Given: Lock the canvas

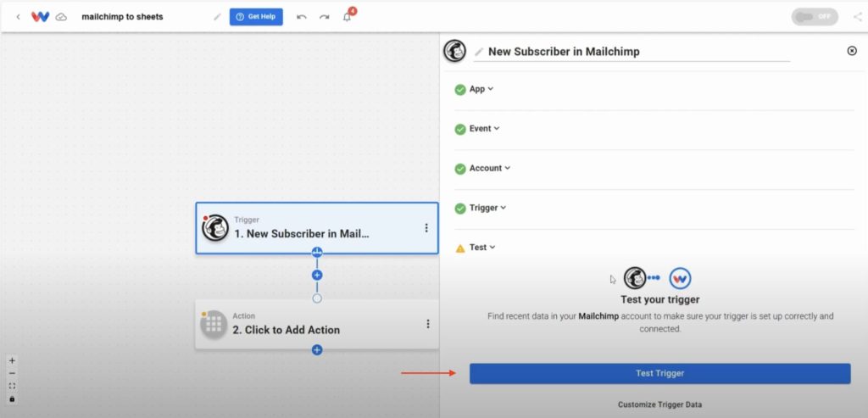Looking at the screenshot, I should pos(12,398).
